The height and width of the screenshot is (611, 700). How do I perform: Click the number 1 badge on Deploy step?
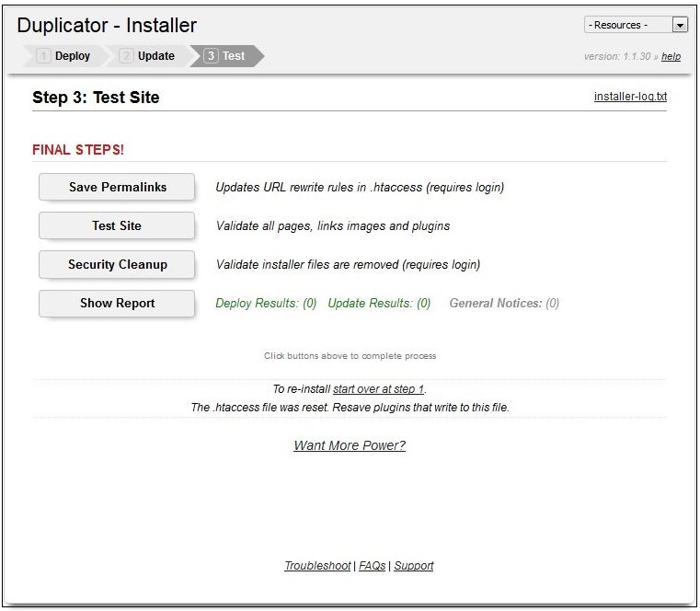click(42, 56)
